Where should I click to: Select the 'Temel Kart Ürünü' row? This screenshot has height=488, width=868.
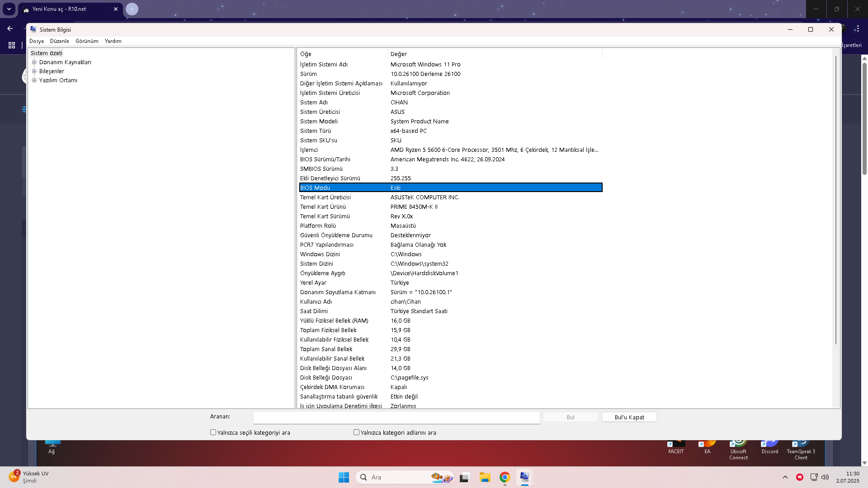451,207
